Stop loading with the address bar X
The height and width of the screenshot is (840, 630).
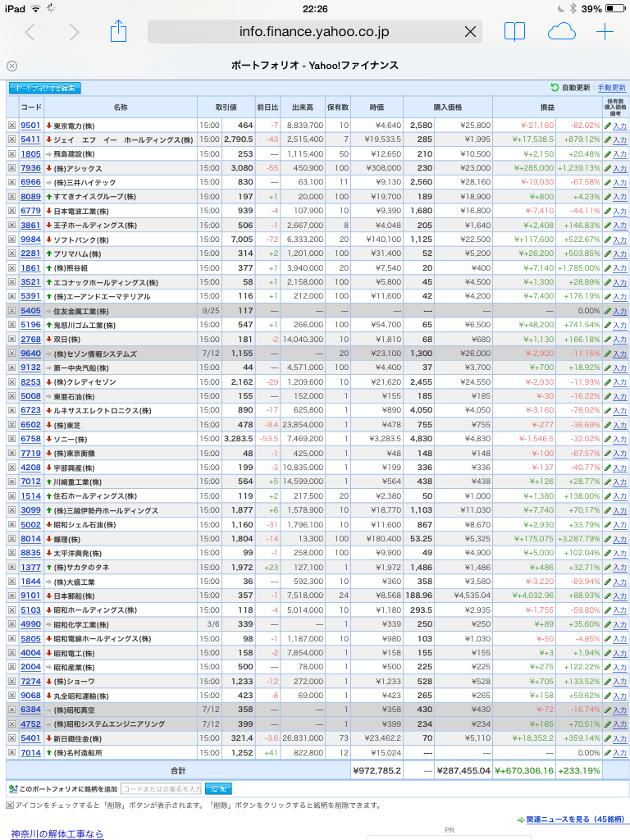click(470, 32)
